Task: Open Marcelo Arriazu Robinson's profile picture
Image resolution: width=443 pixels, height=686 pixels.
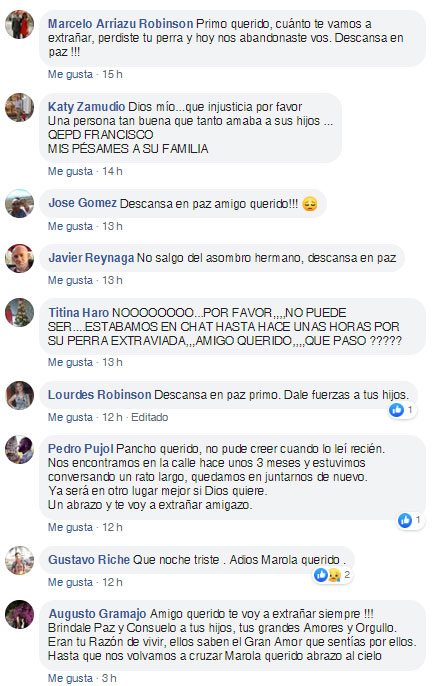Action: pyautogui.click(x=19, y=24)
